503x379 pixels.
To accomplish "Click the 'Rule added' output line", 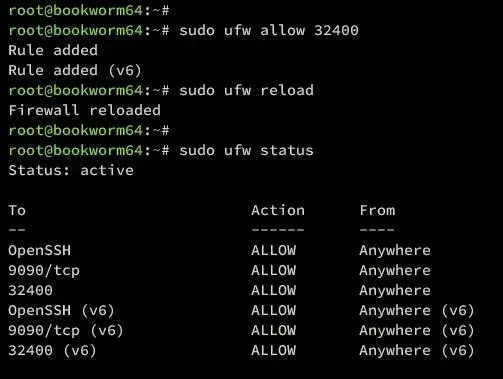I will click(x=53, y=50).
